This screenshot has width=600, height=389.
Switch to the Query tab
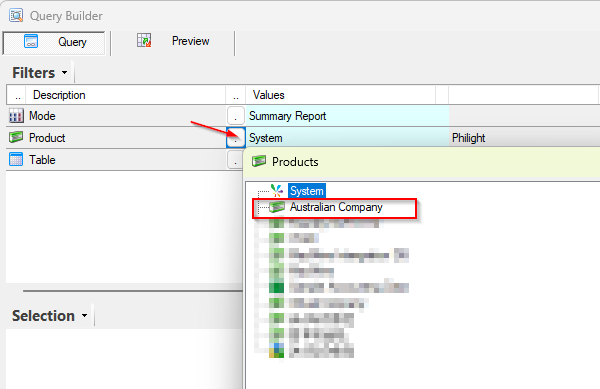tap(54, 42)
